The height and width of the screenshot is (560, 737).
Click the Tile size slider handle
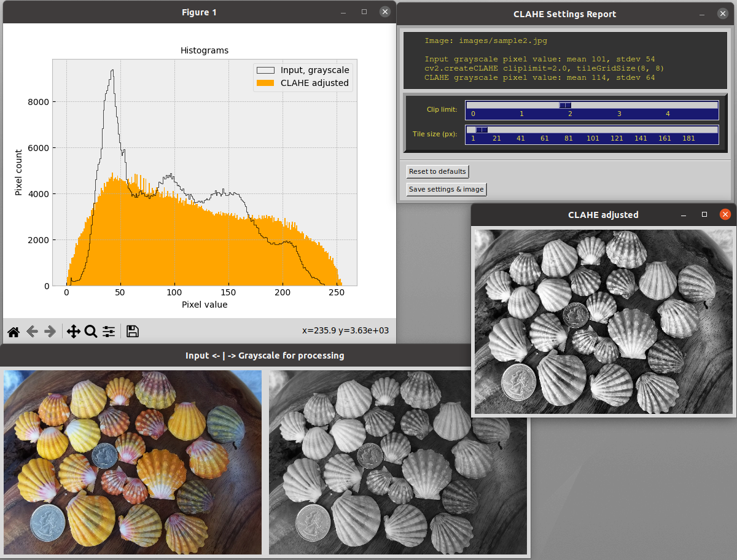pyautogui.click(x=482, y=130)
